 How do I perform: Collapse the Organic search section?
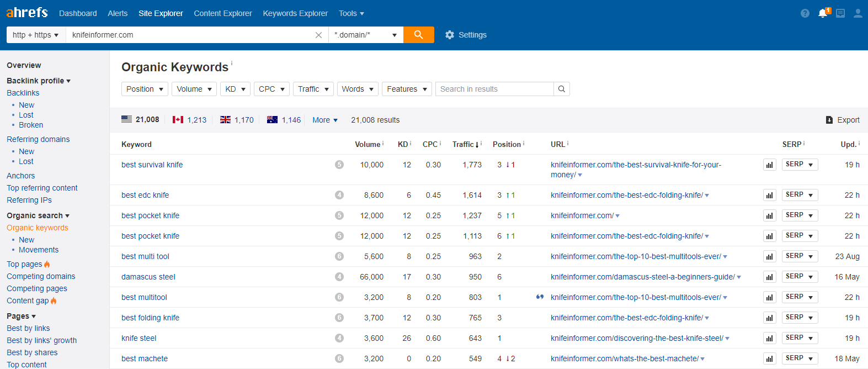pyautogui.click(x=38, y=215)
